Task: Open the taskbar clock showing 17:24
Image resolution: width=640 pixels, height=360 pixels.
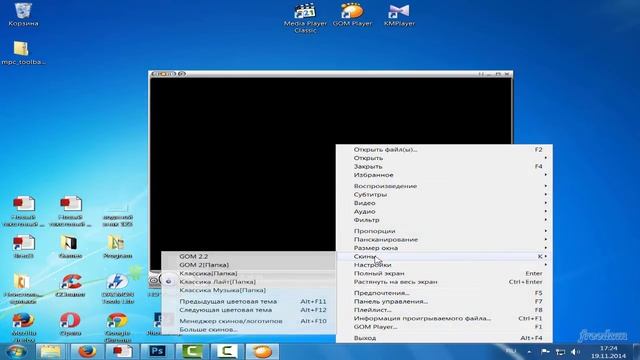Action: pos(608,352)
